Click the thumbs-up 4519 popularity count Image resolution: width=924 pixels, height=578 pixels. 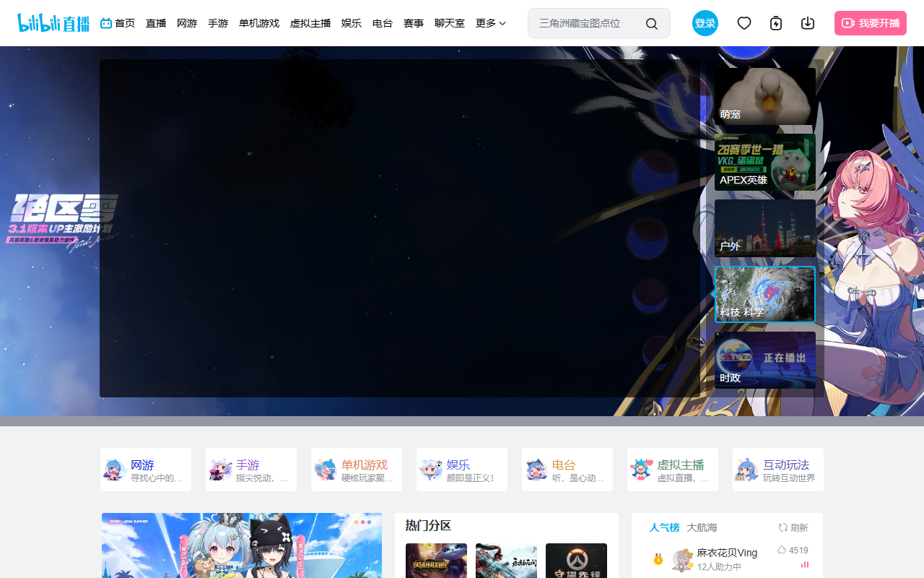793,551
